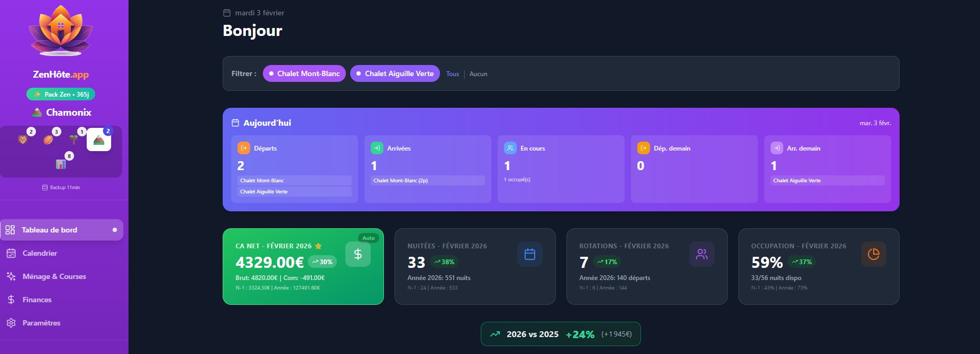This screenshot has width=980, height=354.
Task: Click the Pack Zen 365j subscription badge
Action: pos(61,94)
